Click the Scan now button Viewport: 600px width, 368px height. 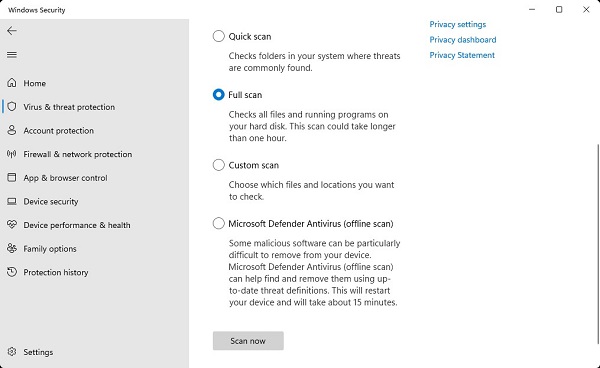coord(248,340)
